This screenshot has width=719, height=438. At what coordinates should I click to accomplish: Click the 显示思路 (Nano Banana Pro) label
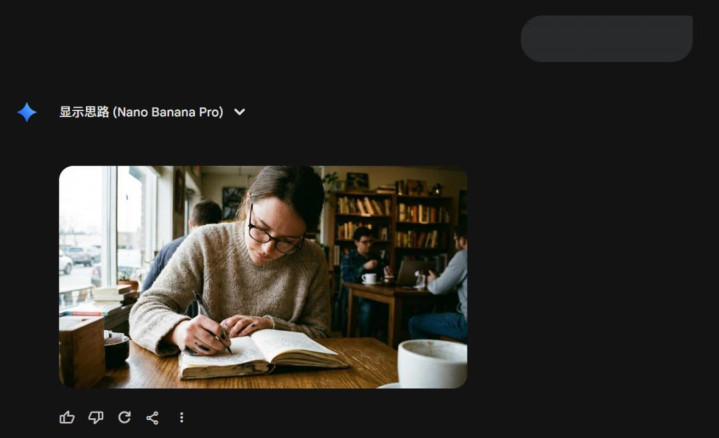(141, 112)
